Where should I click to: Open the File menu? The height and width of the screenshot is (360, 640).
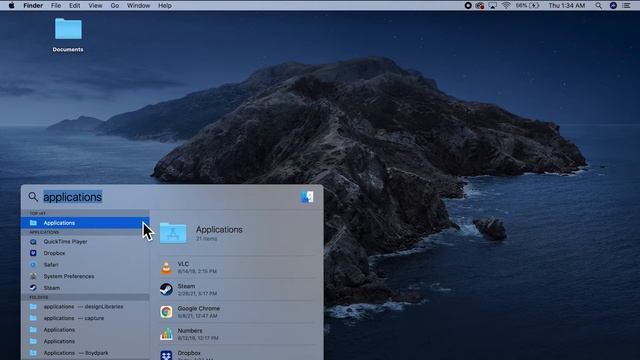tap(56, 5)
